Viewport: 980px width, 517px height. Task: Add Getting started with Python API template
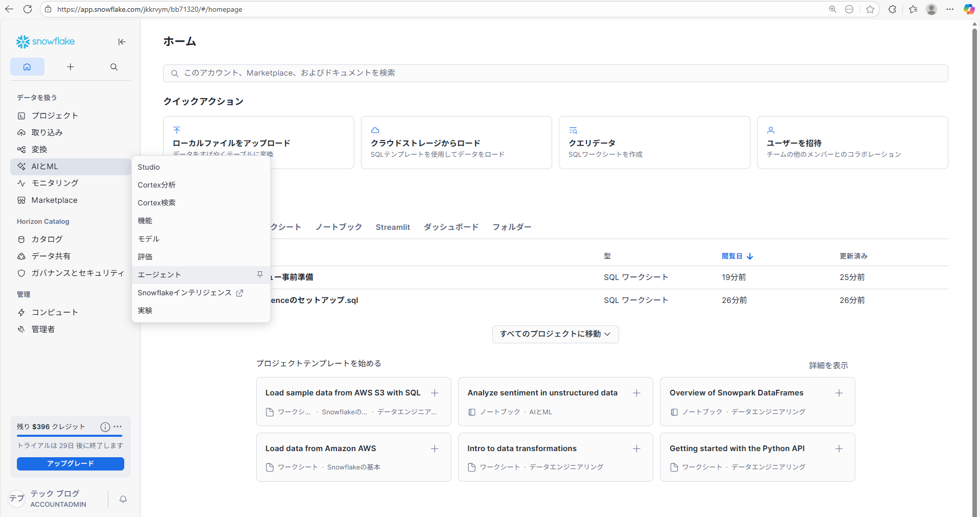coord(839,449)
